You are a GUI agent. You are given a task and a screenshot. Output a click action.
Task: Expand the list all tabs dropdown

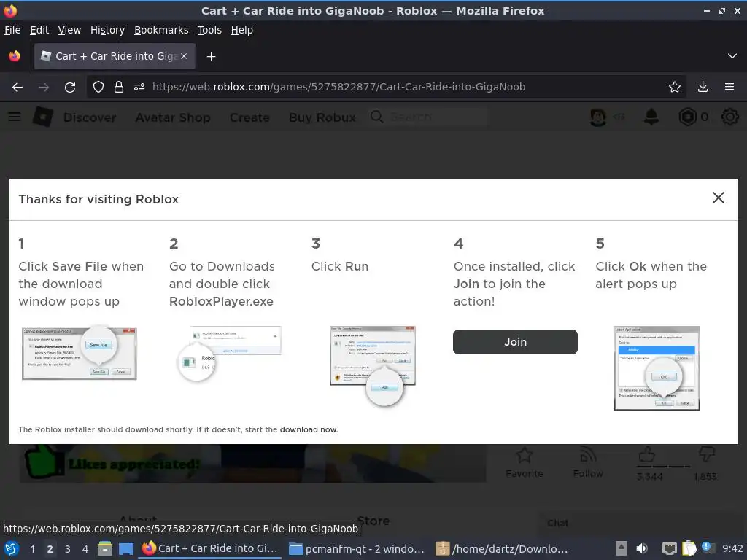point(732,56)
